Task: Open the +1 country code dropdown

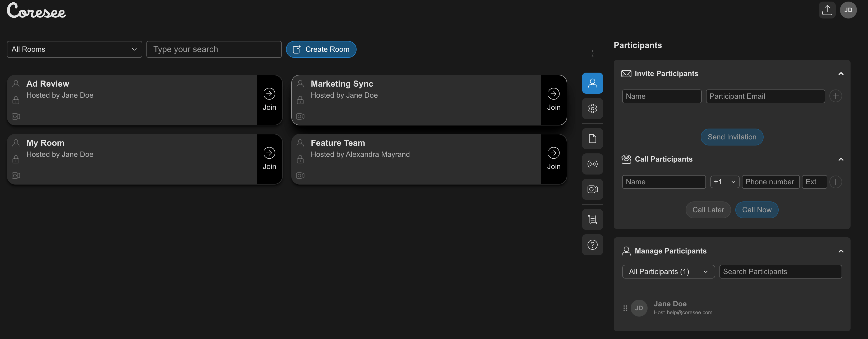Action: click(725, 182)
